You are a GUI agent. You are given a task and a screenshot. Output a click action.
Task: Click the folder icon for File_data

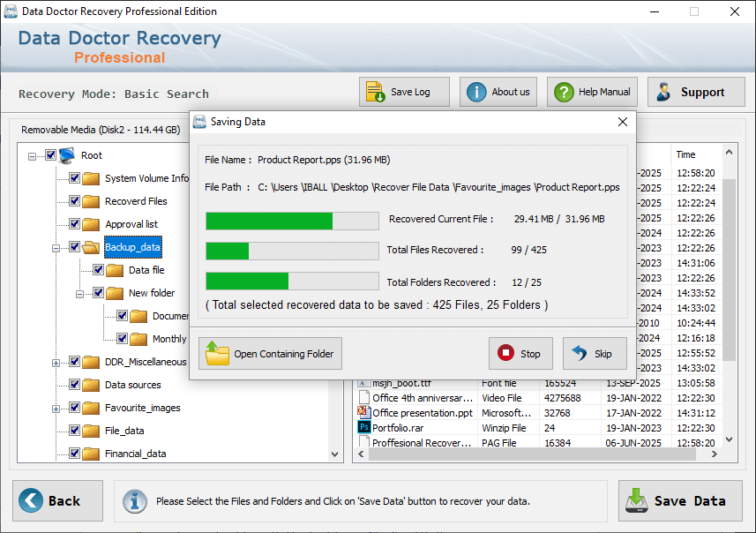[91, 431]
